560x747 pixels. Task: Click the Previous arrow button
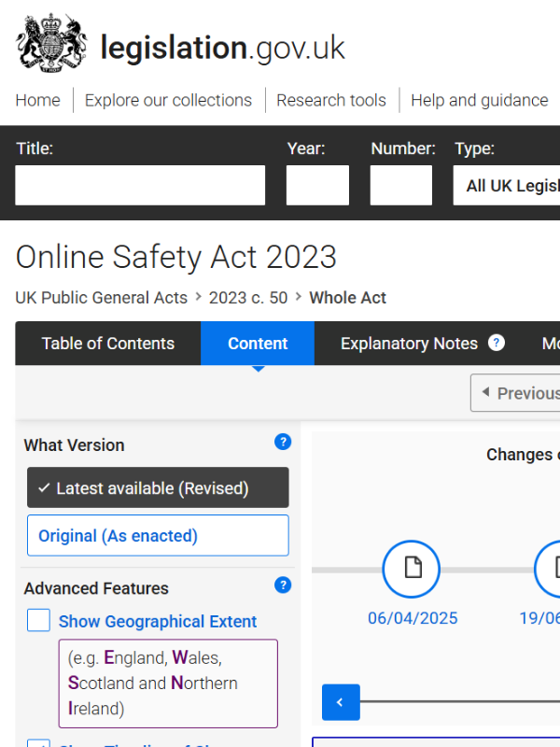tap(515, 393)
